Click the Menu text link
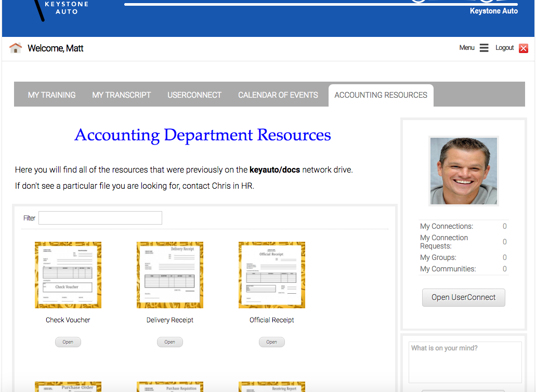 (x=467, y=48)
